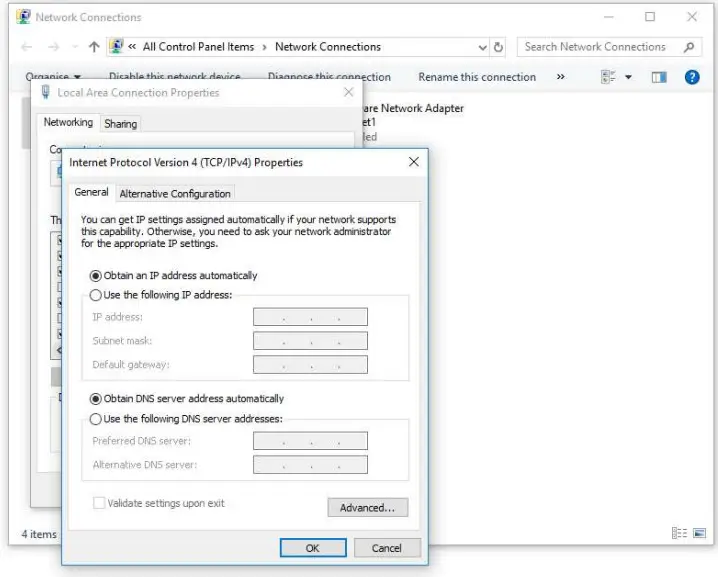
Task: Click the Subnet mask input field
Action: (x=310, y=341)
